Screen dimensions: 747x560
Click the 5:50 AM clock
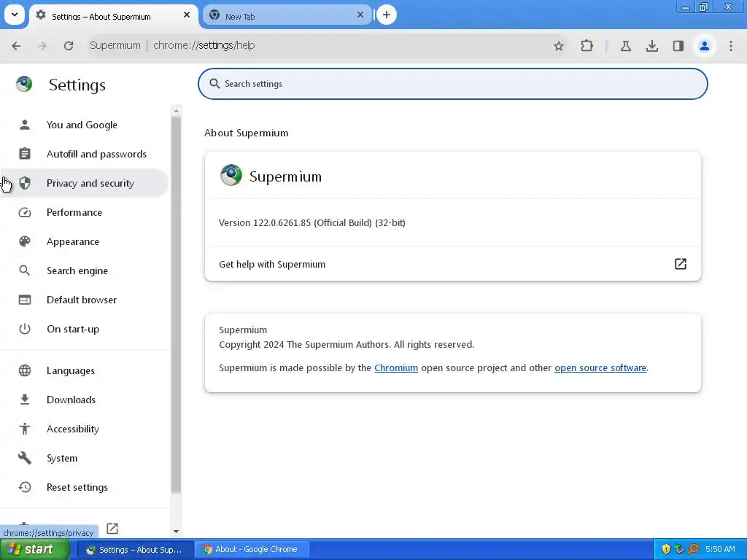pos(720,550)
